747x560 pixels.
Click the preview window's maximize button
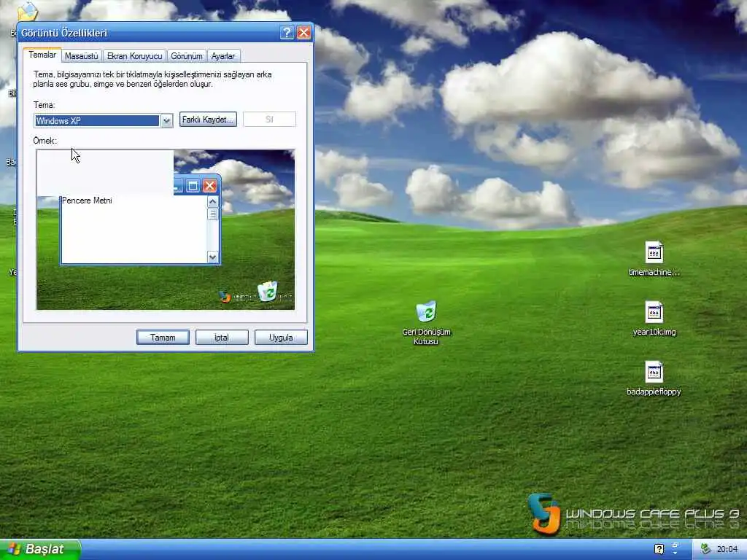(193, 186)
